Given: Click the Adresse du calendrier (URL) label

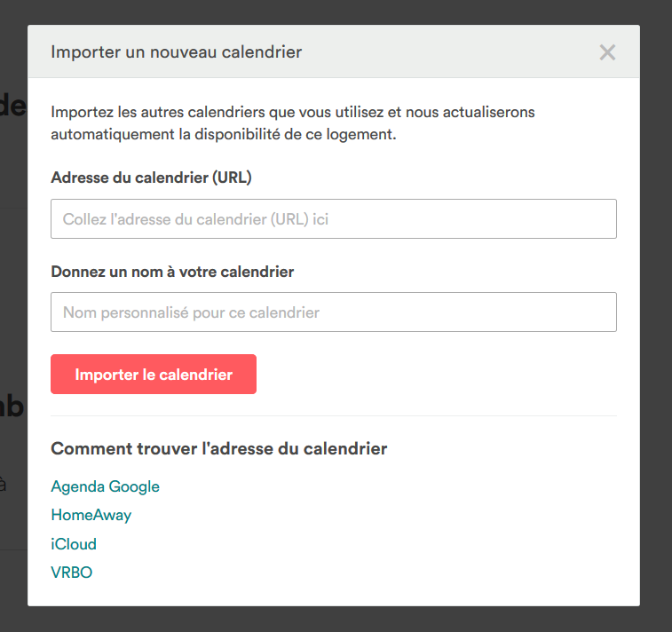Looking at the screenshot, I should 151,178.
